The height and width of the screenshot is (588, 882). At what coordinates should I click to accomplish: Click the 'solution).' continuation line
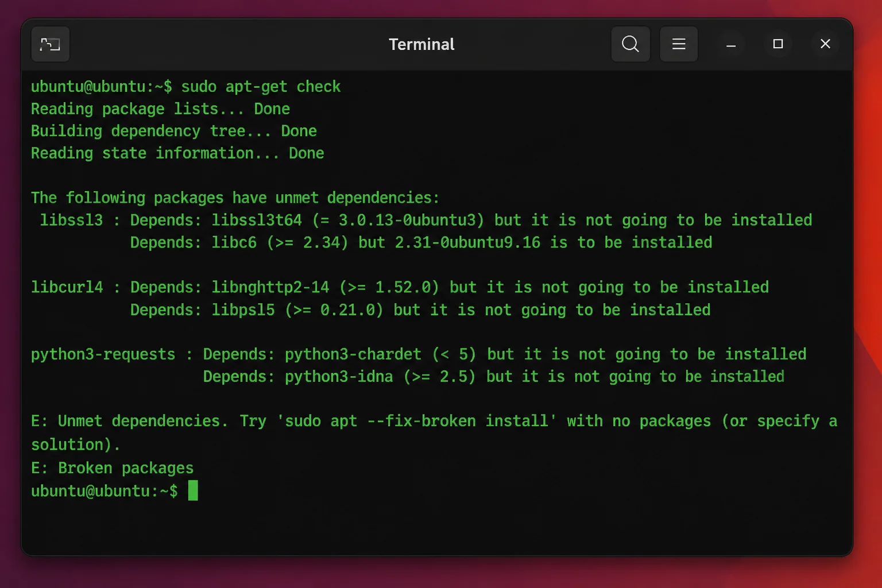pos(76,444)
